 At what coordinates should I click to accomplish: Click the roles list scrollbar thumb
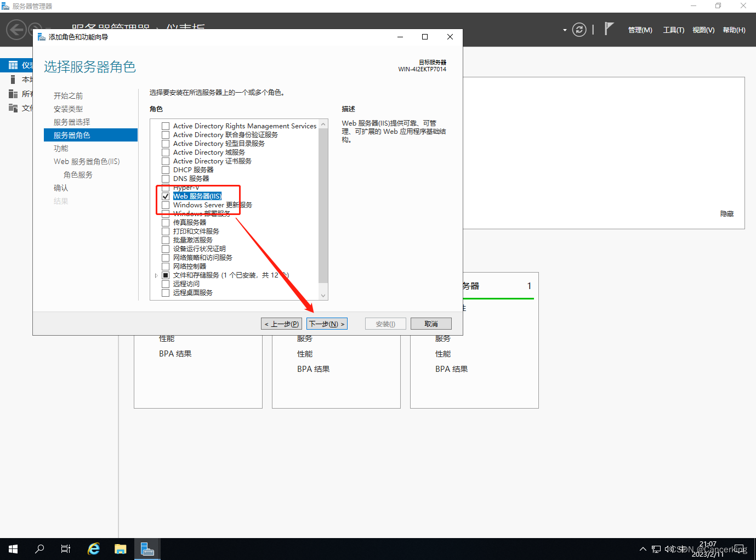point(323,206)
